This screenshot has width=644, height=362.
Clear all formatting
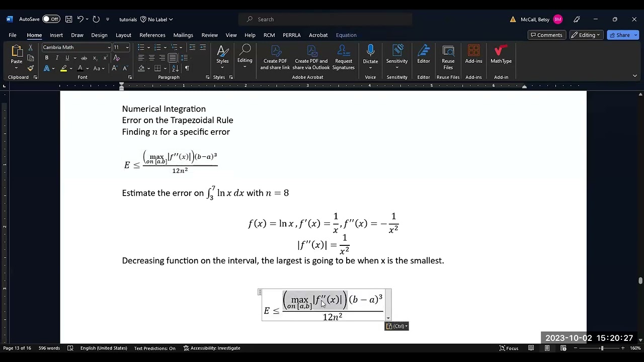[x=117, y=58]
